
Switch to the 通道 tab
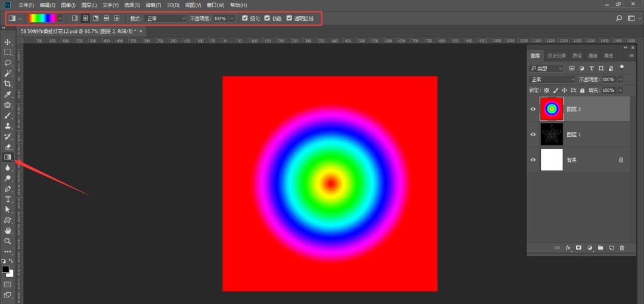(593, 56)
